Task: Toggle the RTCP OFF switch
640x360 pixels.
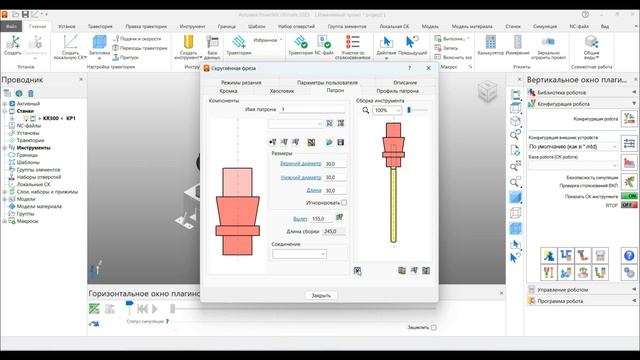Action: click(629, 205)
